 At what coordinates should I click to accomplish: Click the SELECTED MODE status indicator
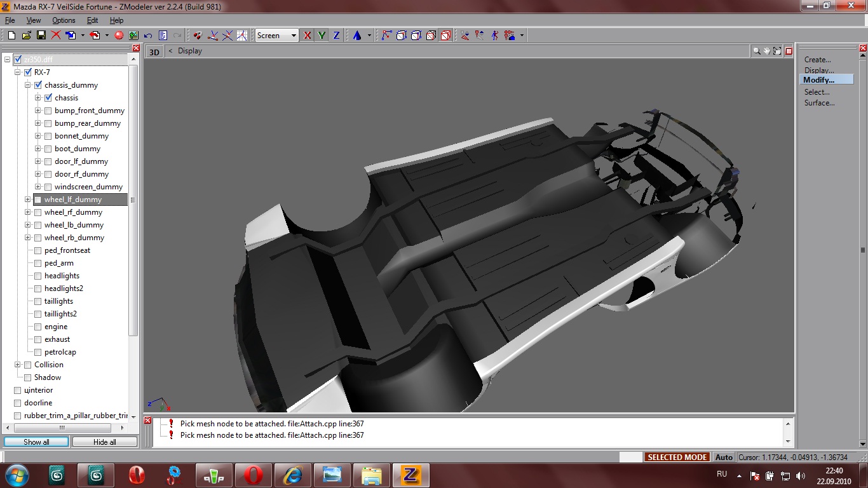[677, 457]
